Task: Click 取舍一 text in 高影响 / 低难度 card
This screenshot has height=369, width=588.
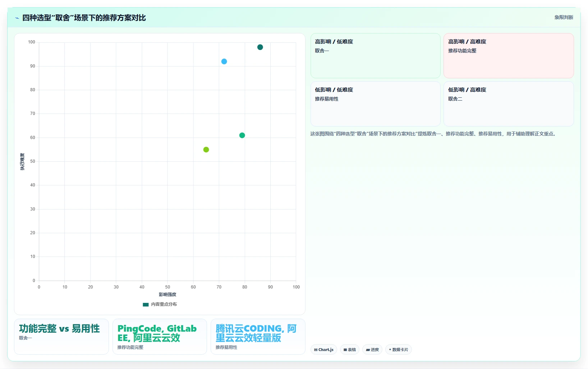Action: tap(322, 51)
